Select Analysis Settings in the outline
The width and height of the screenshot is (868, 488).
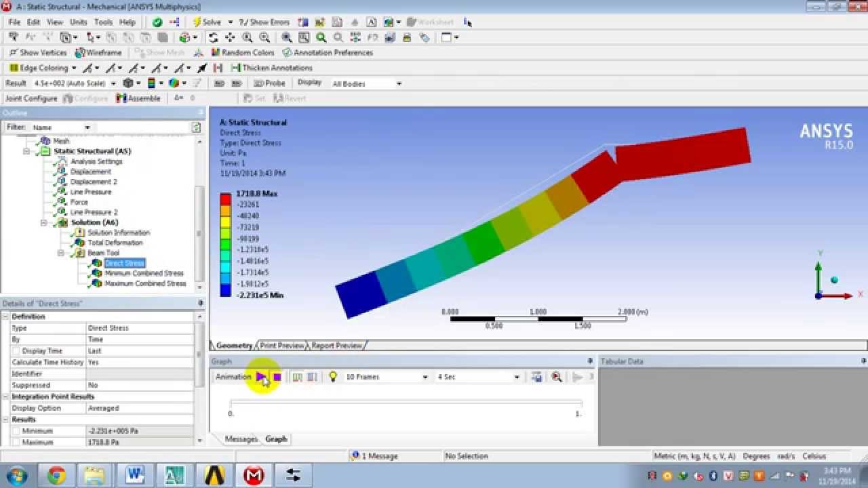click(96, 161)
